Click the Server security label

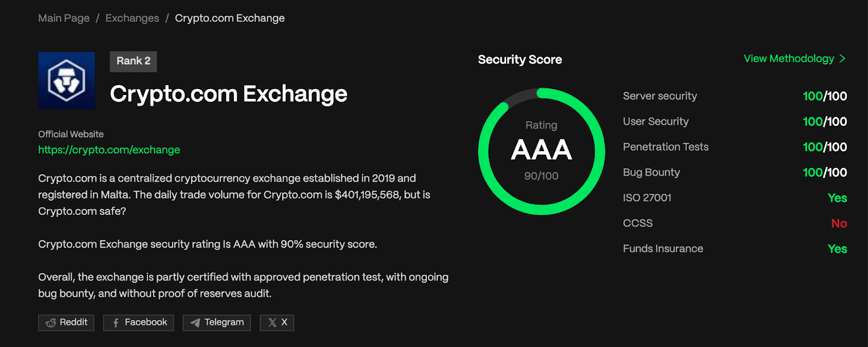pos(660,96)
